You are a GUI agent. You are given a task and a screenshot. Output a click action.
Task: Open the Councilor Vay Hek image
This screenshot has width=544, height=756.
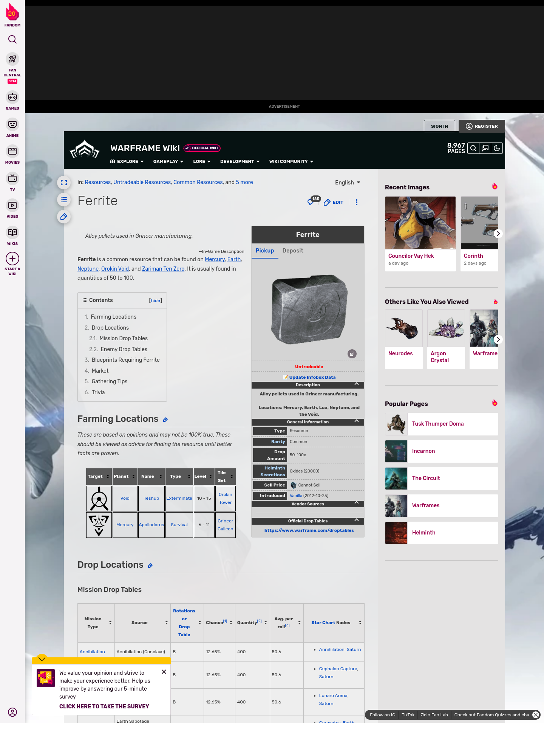(x=420, y=223)
